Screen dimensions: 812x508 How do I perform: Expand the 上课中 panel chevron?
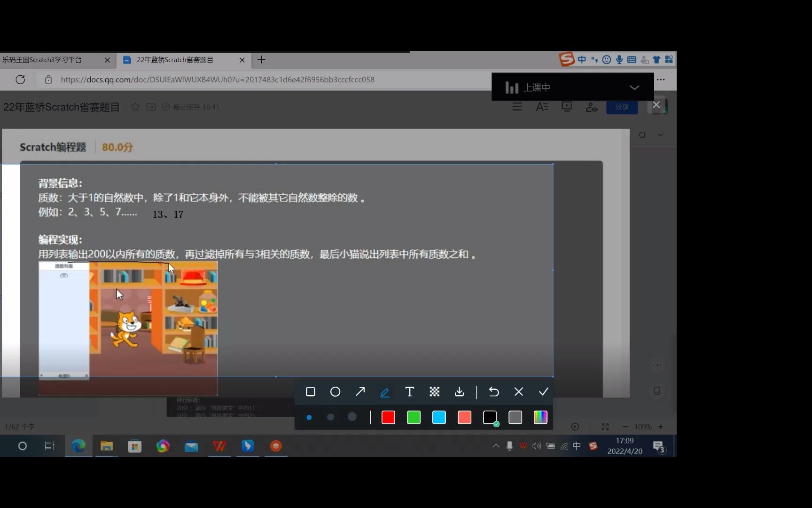[x=634, y=87]
